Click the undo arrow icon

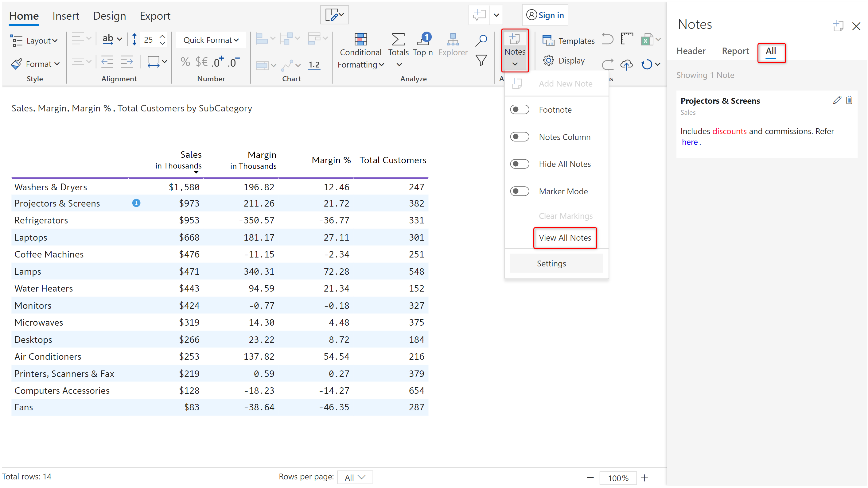tap(607, 39)
